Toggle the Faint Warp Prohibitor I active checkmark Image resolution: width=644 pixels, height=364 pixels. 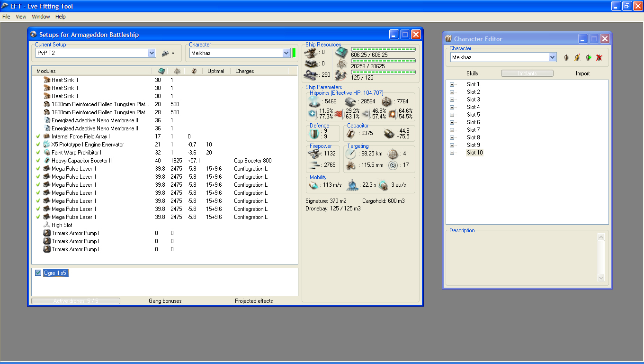click(x=38, y=153)
